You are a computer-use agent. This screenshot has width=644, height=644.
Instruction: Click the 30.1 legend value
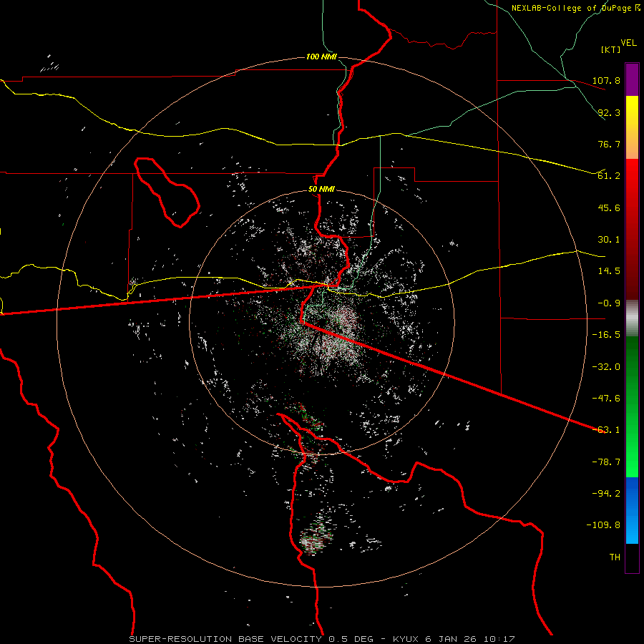point(609,240)
